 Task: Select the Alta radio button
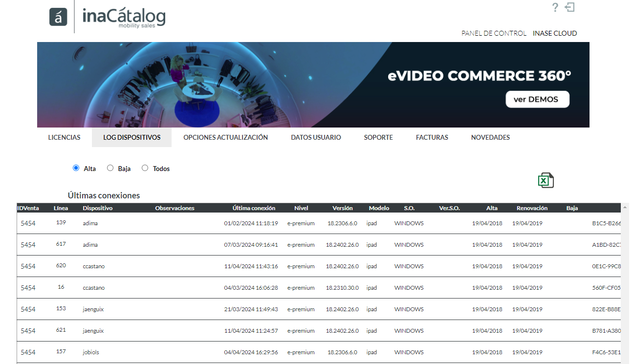click(x=76, y=168)
